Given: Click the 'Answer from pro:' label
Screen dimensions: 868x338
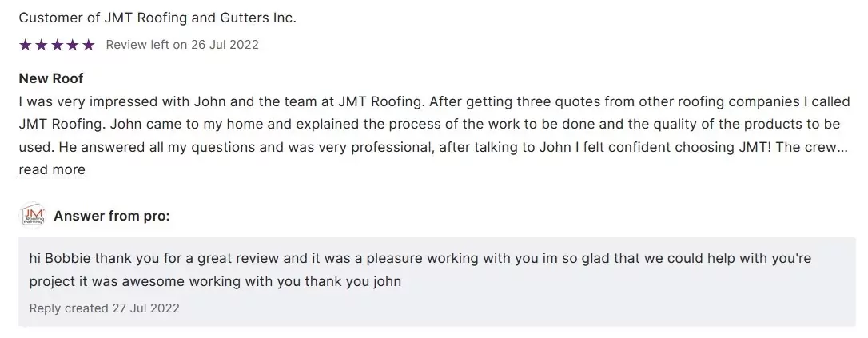Looking at the screenshot, I should [112, 216].
